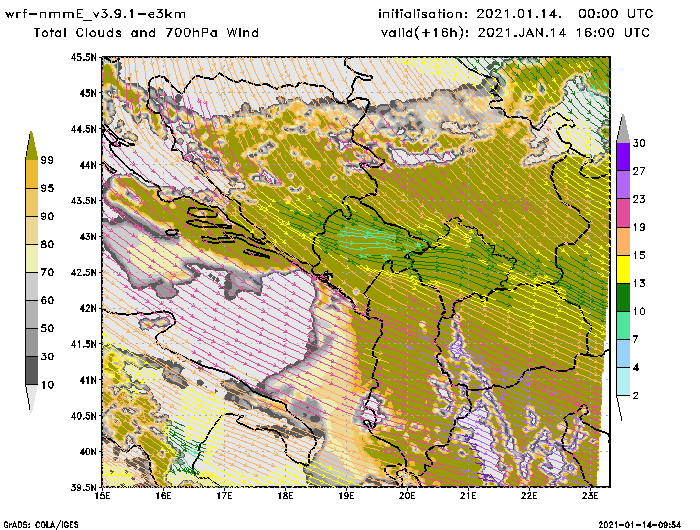Viewport: 700px width, 530px height.
Task: Click the 10-30 cloud cover dark gray band
Action: (32, 371)
